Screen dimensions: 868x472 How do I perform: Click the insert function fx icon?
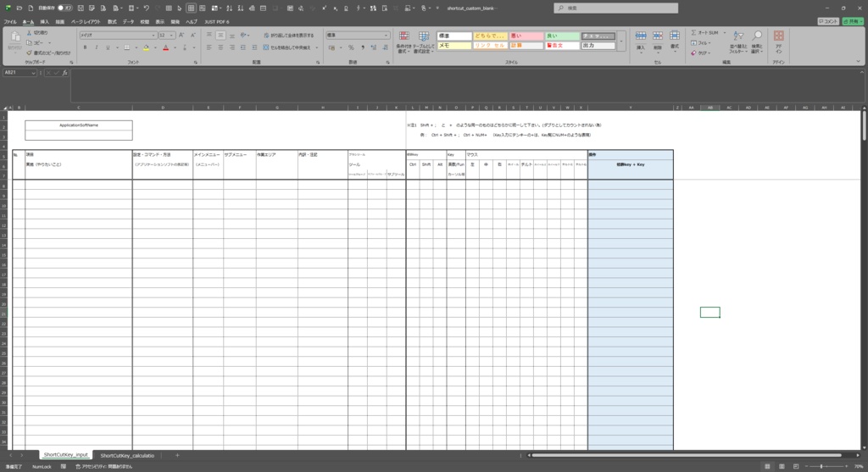point(64,73)
